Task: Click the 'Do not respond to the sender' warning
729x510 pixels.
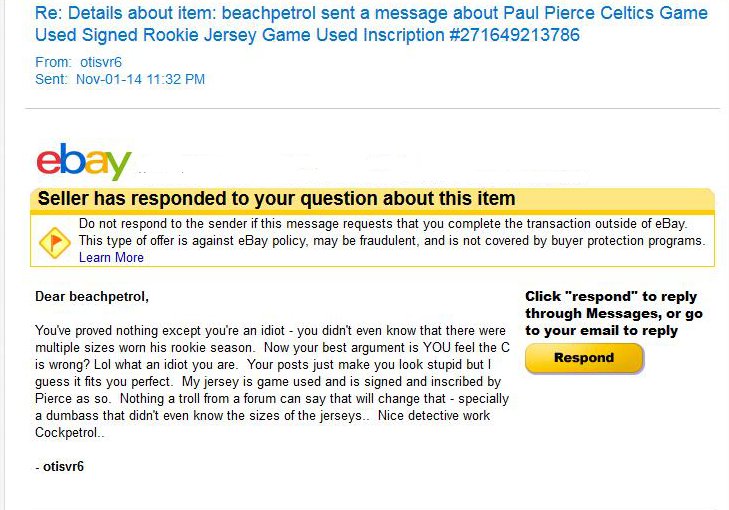Action: 383,224
